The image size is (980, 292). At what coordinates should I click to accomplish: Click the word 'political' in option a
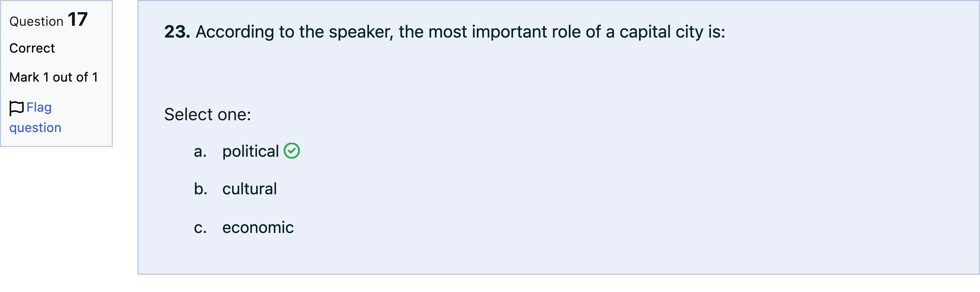click(251, 151)
